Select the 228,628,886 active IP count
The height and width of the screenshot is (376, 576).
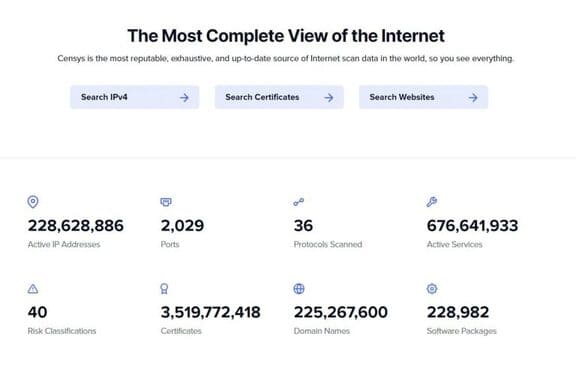76,225
